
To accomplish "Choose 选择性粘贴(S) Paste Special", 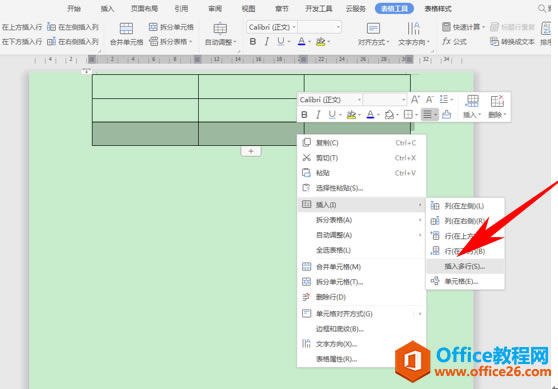I will click(362, 188).
